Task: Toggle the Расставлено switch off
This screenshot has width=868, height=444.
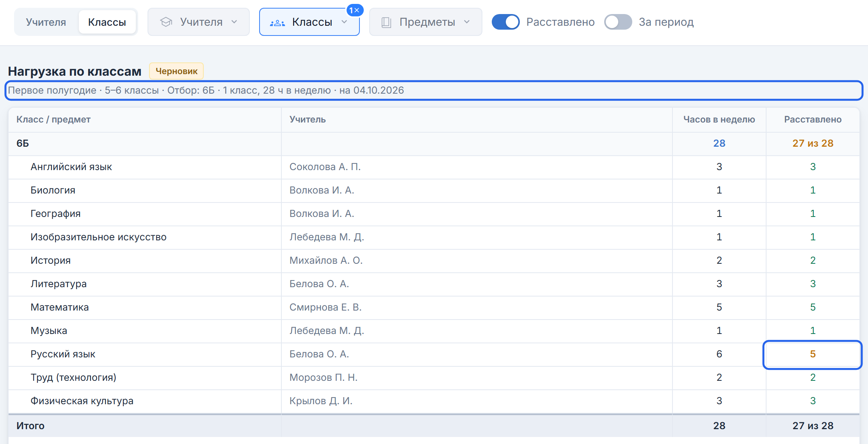Action: pyautogui.click(x=505, y=22)
